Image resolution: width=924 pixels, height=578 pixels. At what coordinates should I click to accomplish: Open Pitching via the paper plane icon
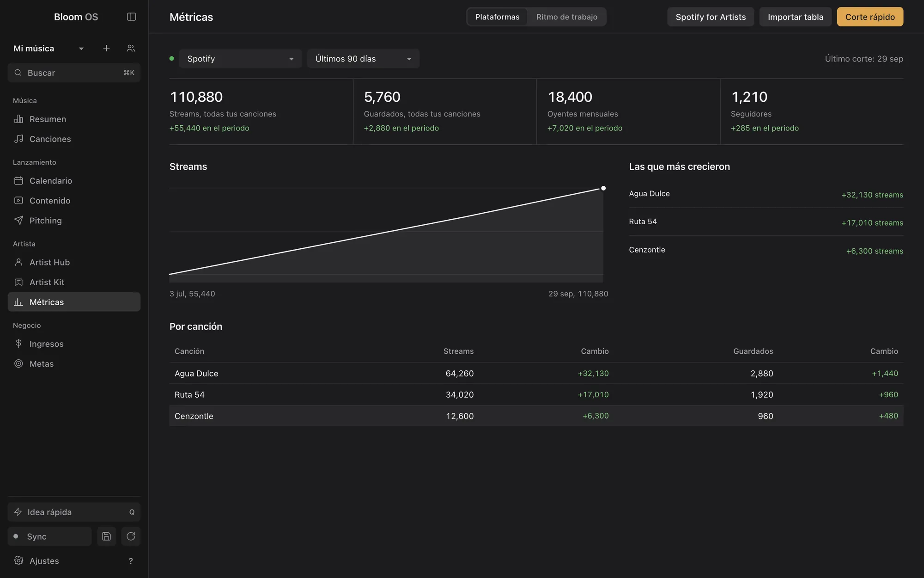click(18, 220)
